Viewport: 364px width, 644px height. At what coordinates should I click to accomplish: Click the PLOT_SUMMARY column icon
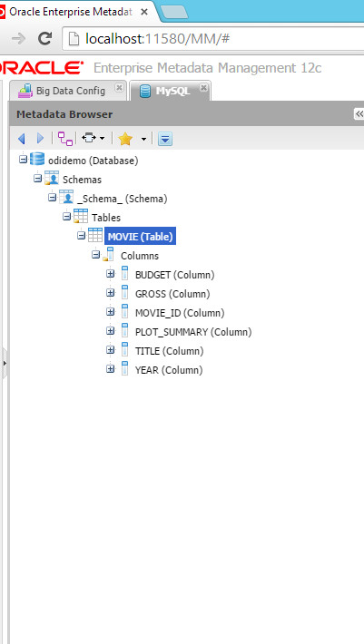(125, 330)
